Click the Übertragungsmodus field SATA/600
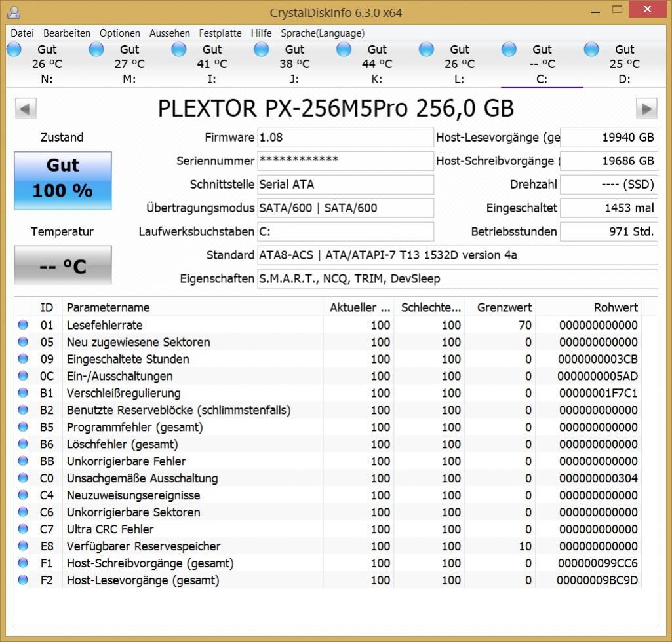 (x=346, y=208)
